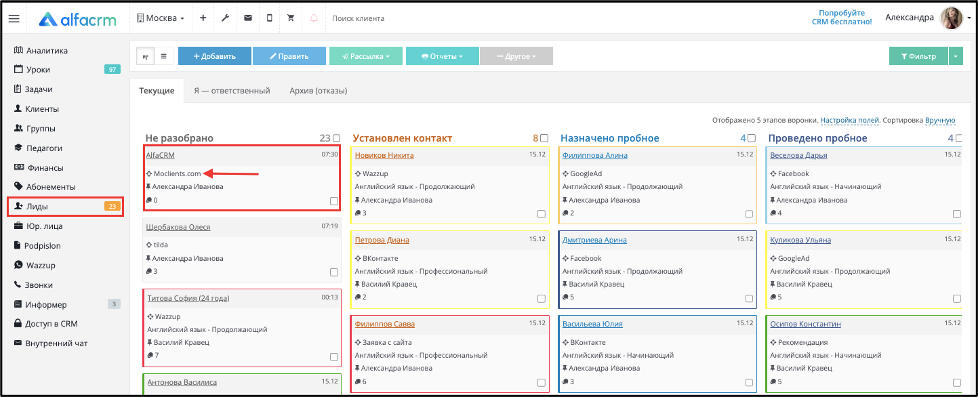
Task: Click the Править button
Action: (x=289, y=56)
